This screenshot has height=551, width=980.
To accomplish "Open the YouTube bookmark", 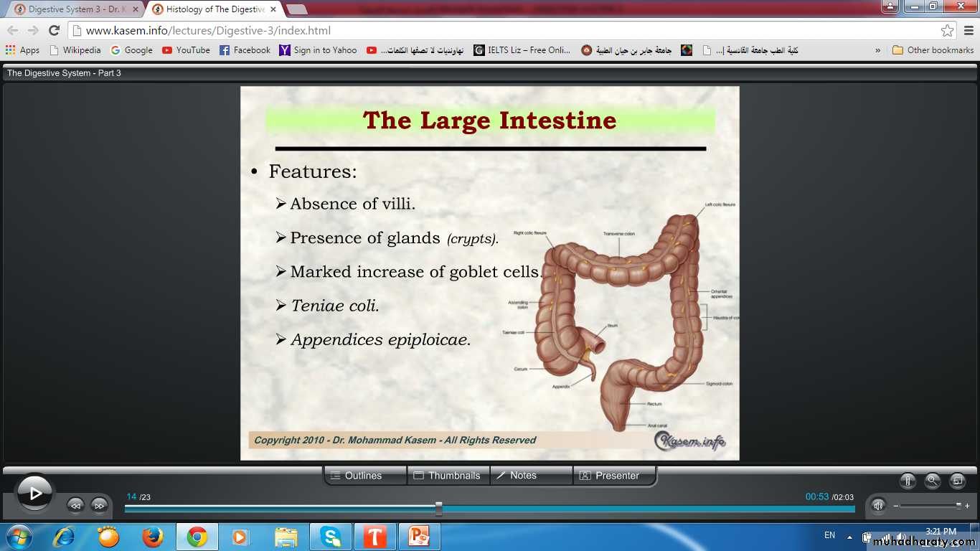I will pos(186,50).
